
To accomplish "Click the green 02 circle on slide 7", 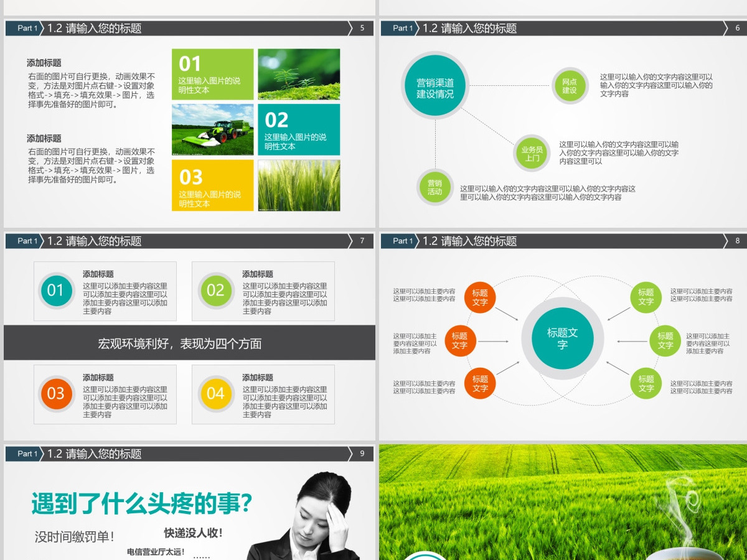I will 215,290.
